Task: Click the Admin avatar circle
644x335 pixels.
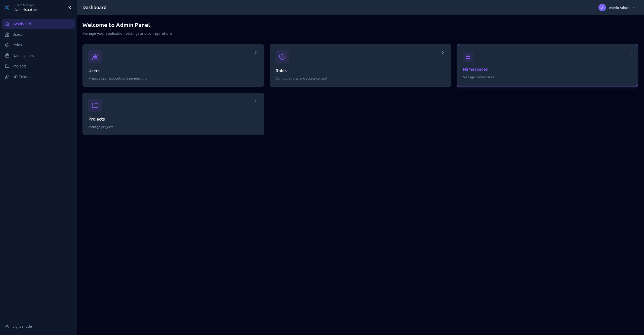Action: pyautogui.click(x=602, y=8)
